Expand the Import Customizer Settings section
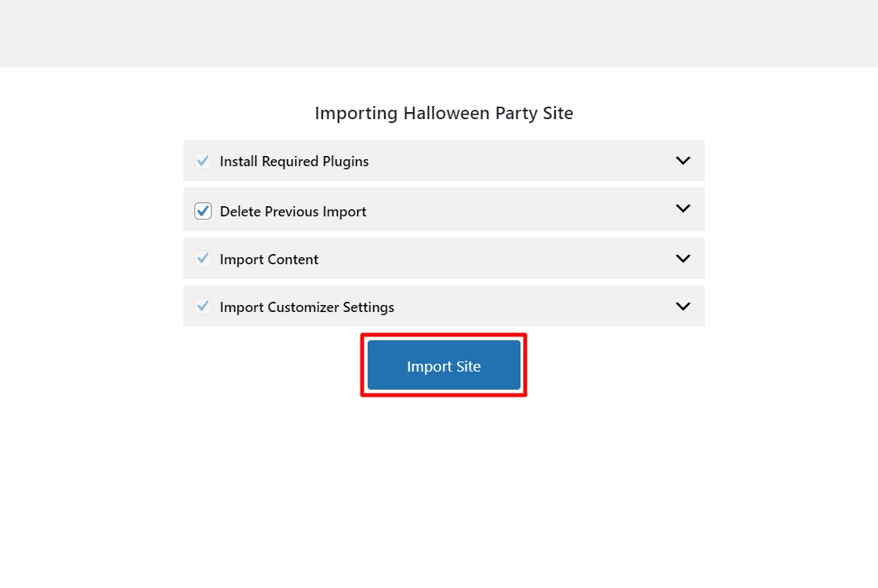This screenshot has width=878, height=588. coord(682,306)
